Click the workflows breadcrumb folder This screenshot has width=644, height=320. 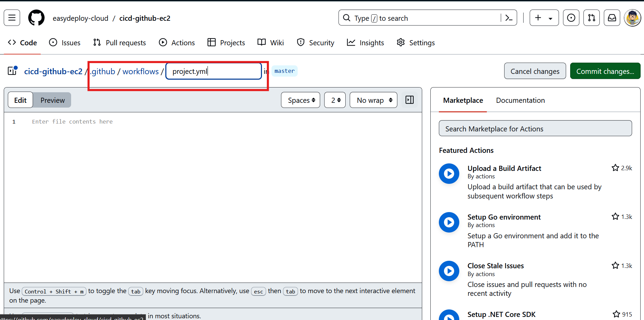(x=141, y=71)
